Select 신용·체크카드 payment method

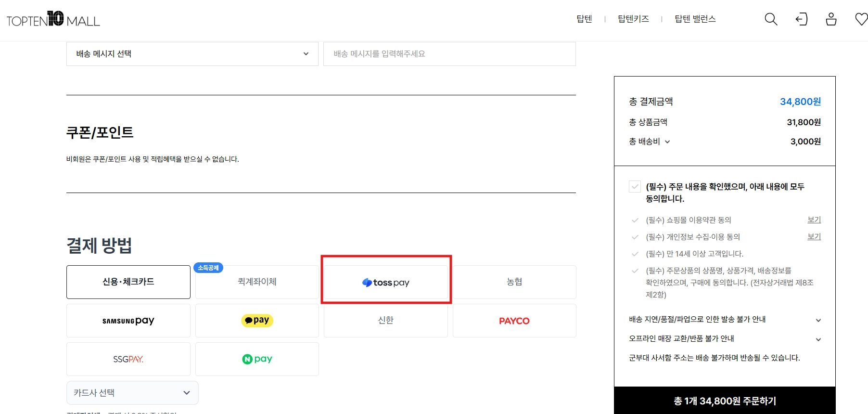click(x=128, y=282)
